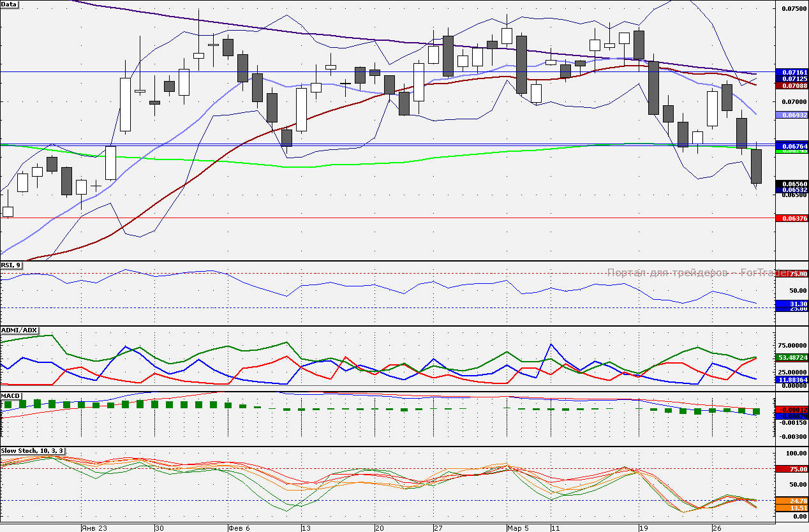Screen dimensions: 809x532
Task: Select the "RSI, 9" indicator label
Action: tap(11, 265)
